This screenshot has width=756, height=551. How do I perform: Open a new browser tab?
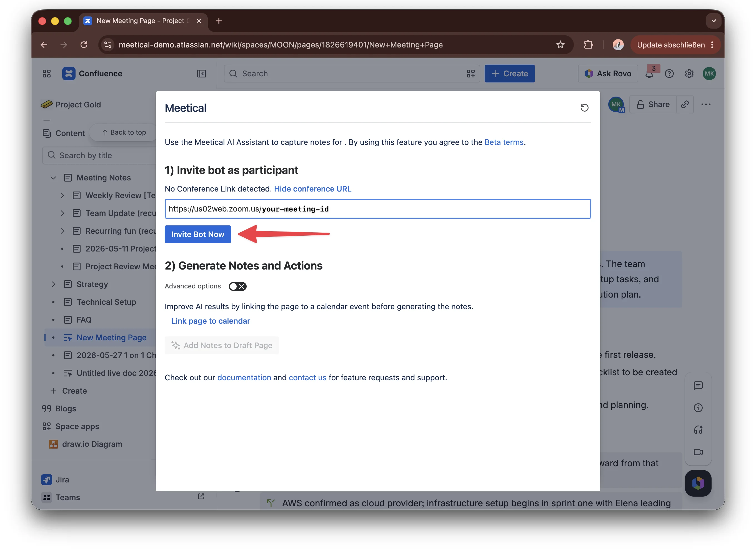pyautogui.click(x=219, y=21)
